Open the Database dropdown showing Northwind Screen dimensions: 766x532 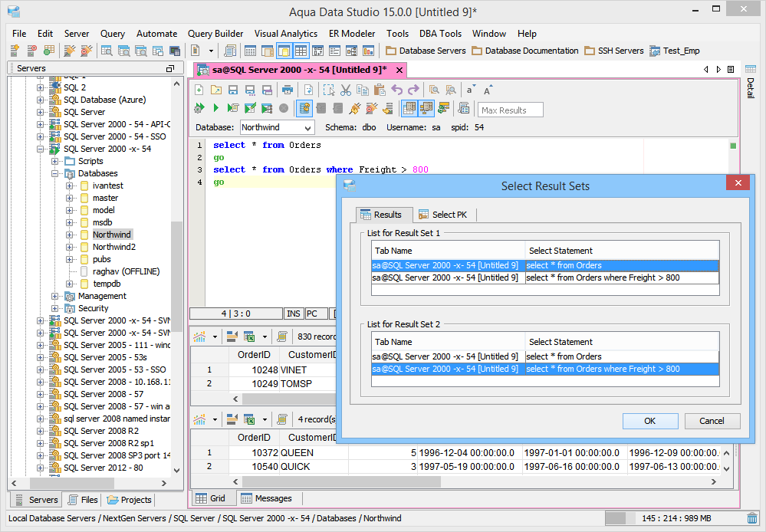[x=277, y=127]
